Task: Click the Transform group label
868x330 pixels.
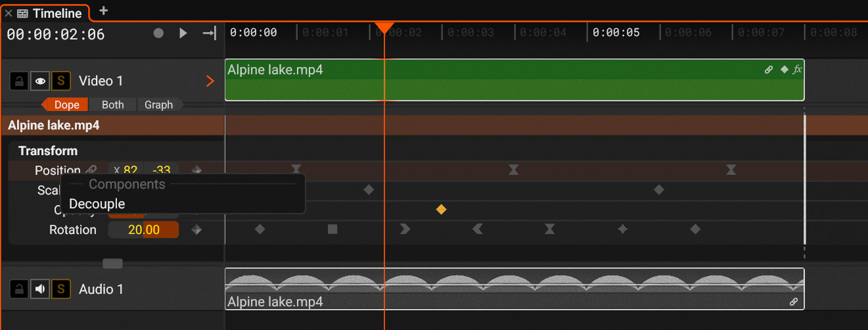Action: (x=48, y=151)
